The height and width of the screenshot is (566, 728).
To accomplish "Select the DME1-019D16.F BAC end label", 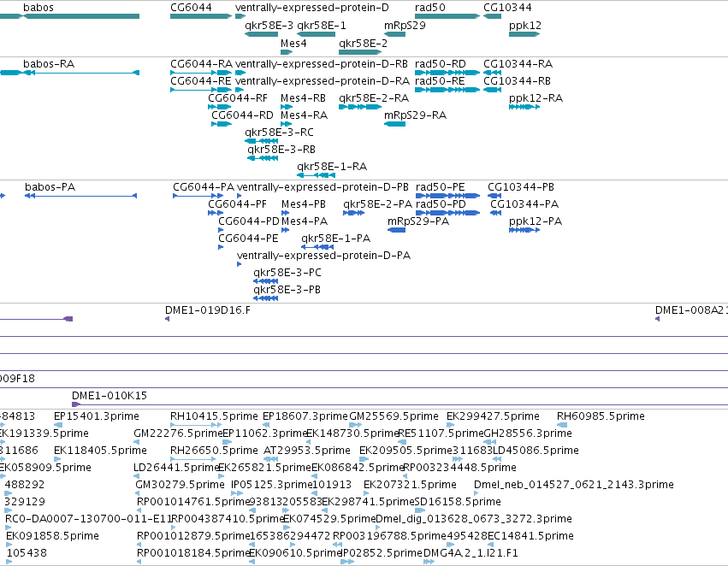I will coord(208,310).
